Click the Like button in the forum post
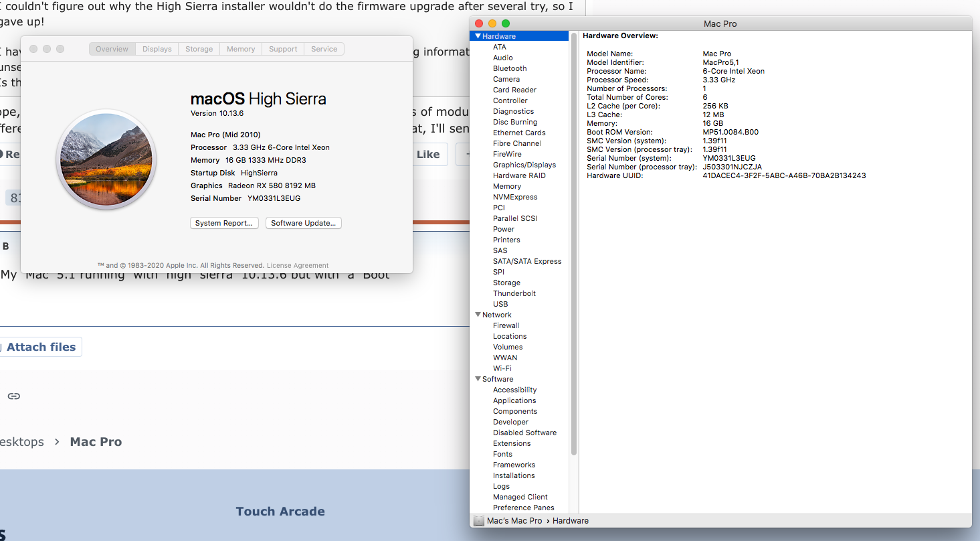Image resolution: width=980 pixels, height=541 pixels. pyautogui.click(x=427, y=154)
